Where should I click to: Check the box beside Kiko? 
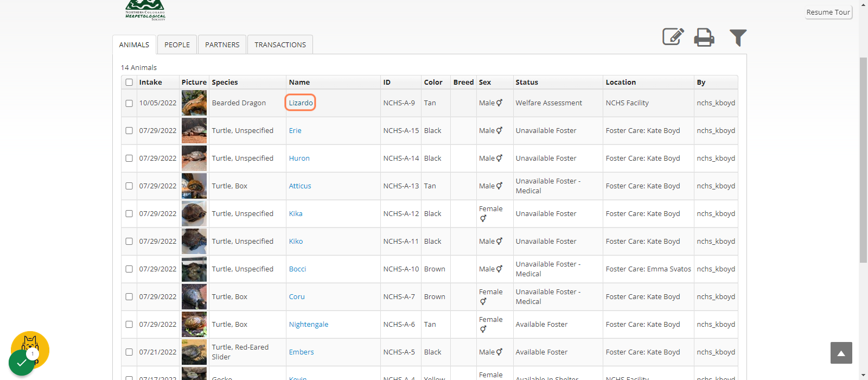[129, 242]
